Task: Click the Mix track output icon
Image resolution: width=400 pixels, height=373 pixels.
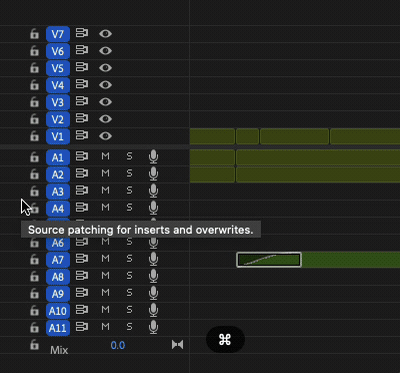Action: tap(177, 345)
